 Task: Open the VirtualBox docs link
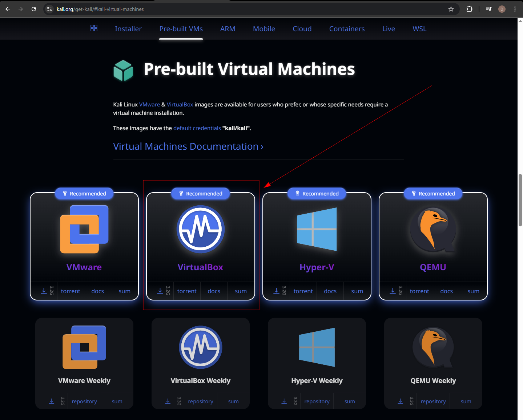pyautogui.click(x=214, y=291)
